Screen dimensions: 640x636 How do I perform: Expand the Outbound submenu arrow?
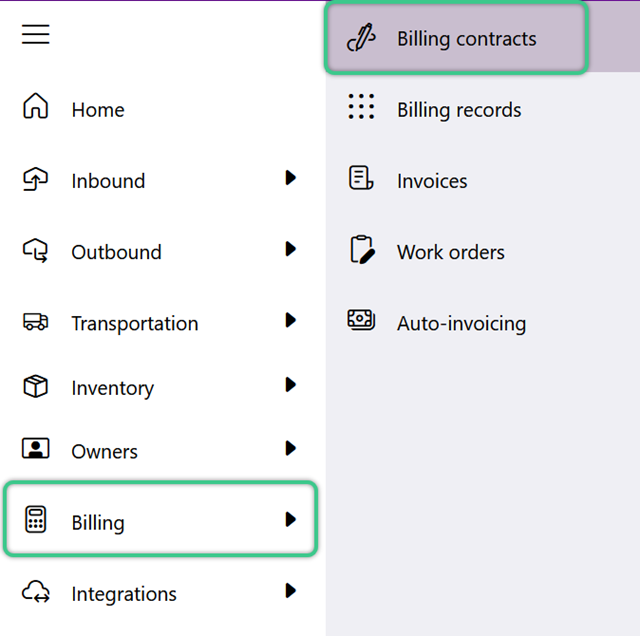pyautogui.click(x=290, y=249)
